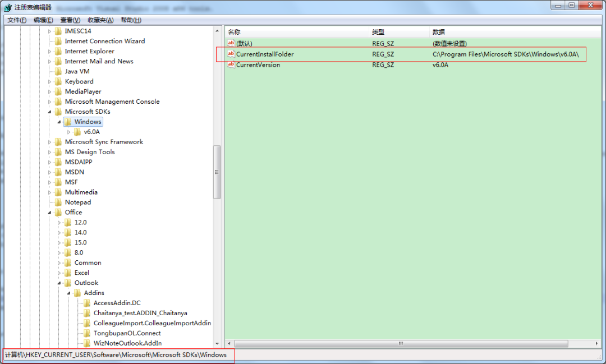Image resolution: width=606 pixels, height=364 pixels.
Task: Click the Addins folder icon
Action: [x=77, y=293]
